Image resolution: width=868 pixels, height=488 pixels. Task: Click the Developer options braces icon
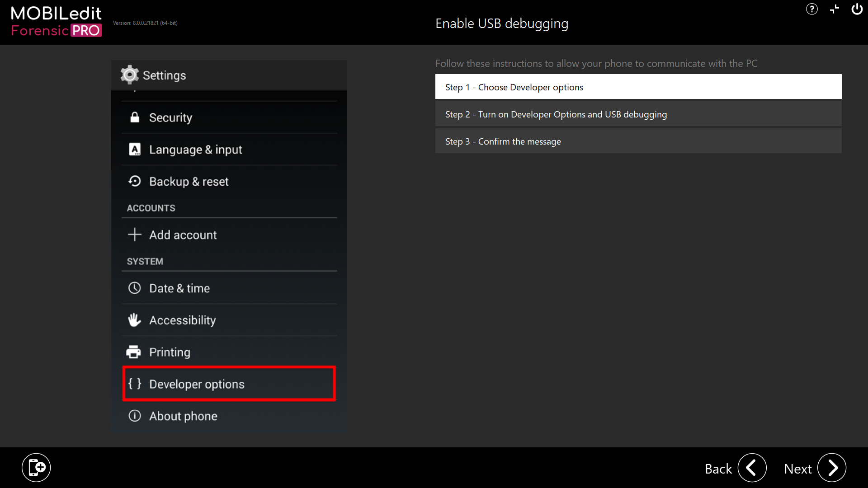(x=135, y=384)
